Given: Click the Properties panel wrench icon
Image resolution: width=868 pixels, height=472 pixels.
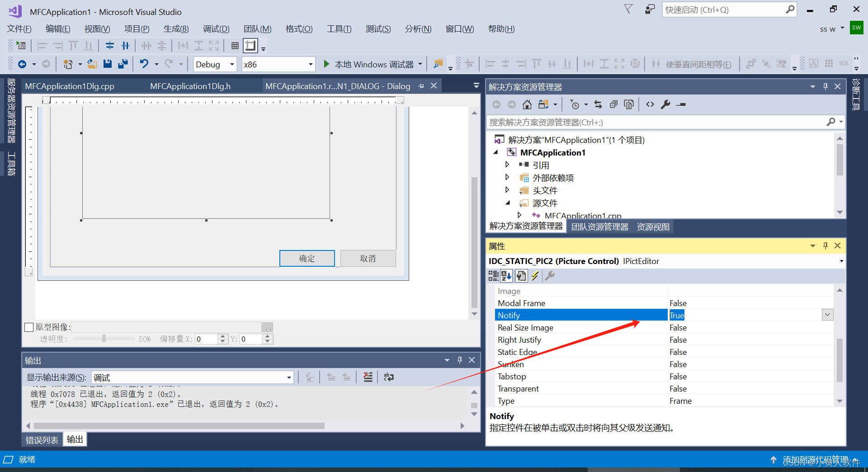Looking at the screenshot, I should click(550, 275).
